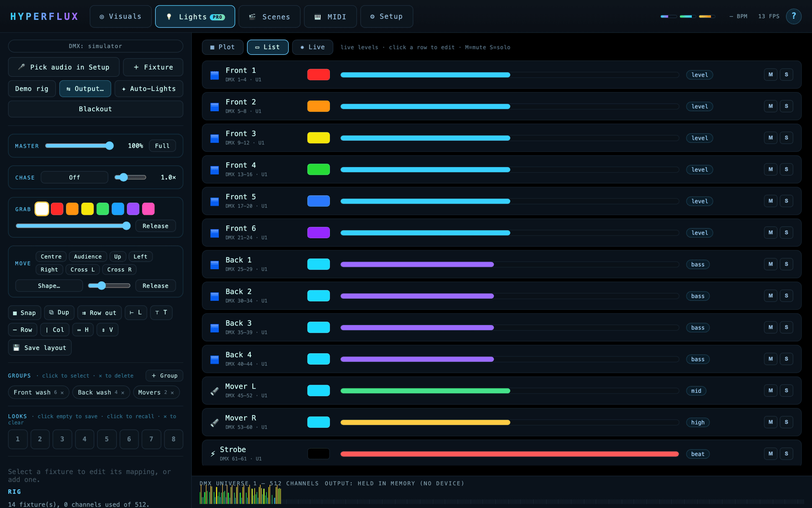
Task: Pick the purple Grab color swatch
Action: [x=133, y=209]
